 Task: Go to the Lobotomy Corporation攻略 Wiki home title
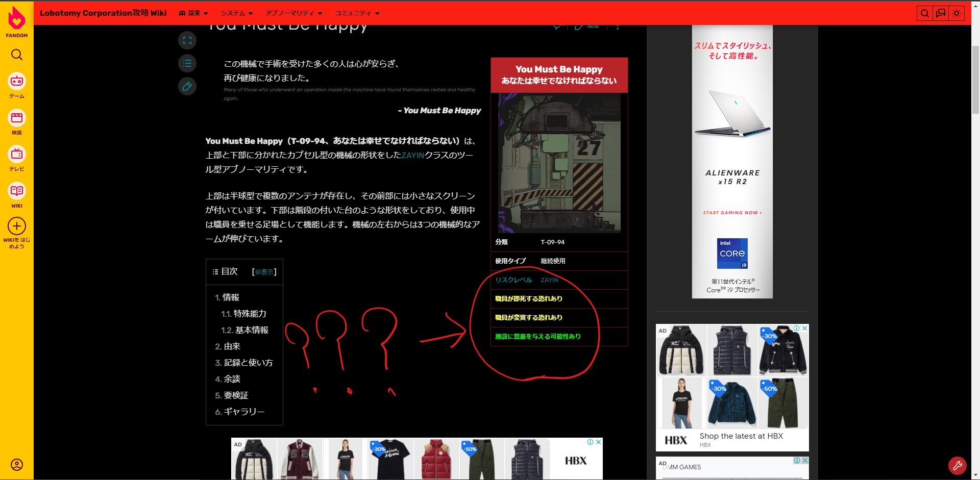(x=103, y=13)
